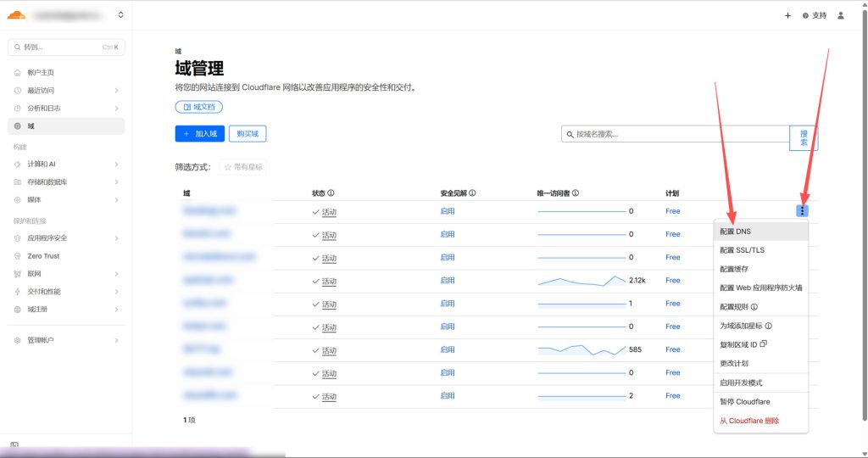Click info icon next to 安全见解 header
The width and height of the screenshot is (868, 458).
(472, 193)
